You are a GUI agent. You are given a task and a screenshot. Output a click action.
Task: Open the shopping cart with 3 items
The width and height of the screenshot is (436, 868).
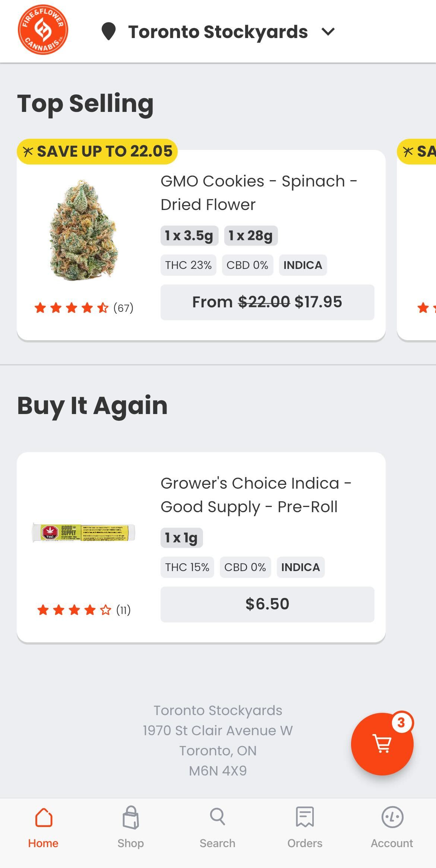click(x=382, y=744)
